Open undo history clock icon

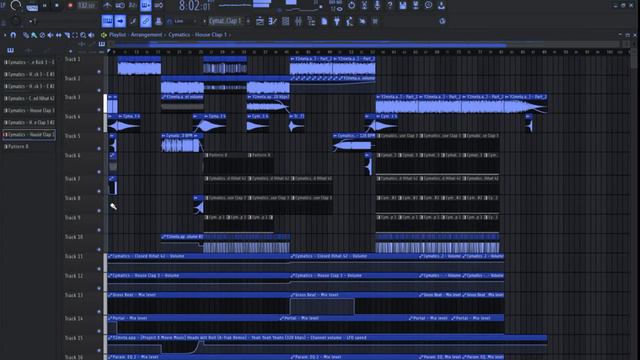point(428,5)
